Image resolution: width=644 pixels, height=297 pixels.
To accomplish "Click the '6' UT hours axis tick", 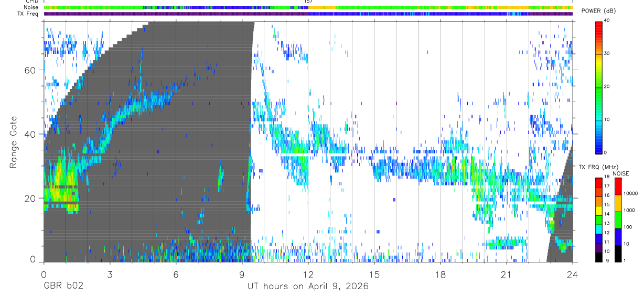I will tap(176, 275).
